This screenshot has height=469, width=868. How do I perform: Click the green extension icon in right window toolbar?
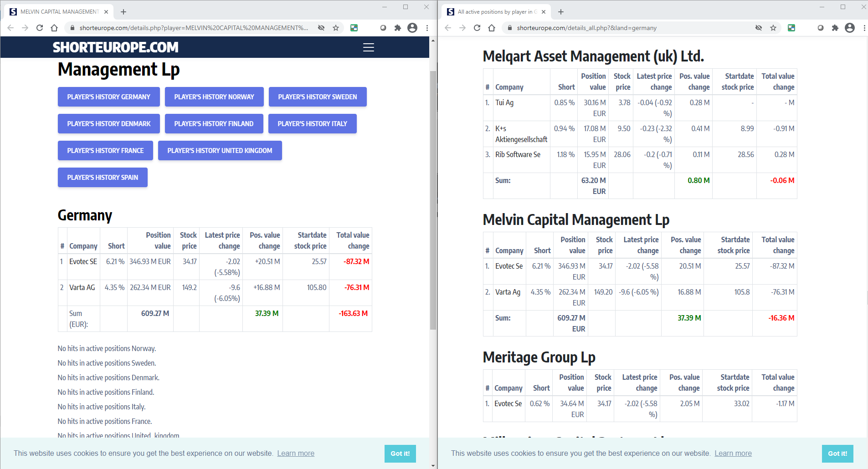coord(791,28)
